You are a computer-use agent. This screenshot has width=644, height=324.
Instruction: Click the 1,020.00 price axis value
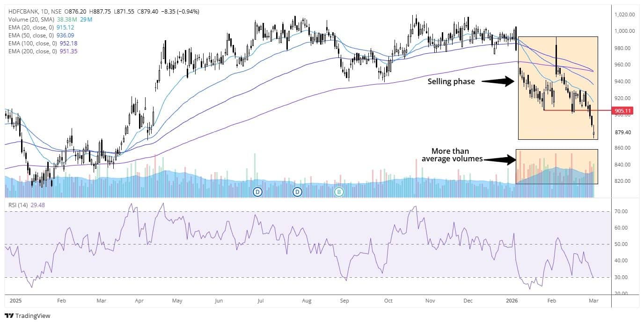click(624, 14)
